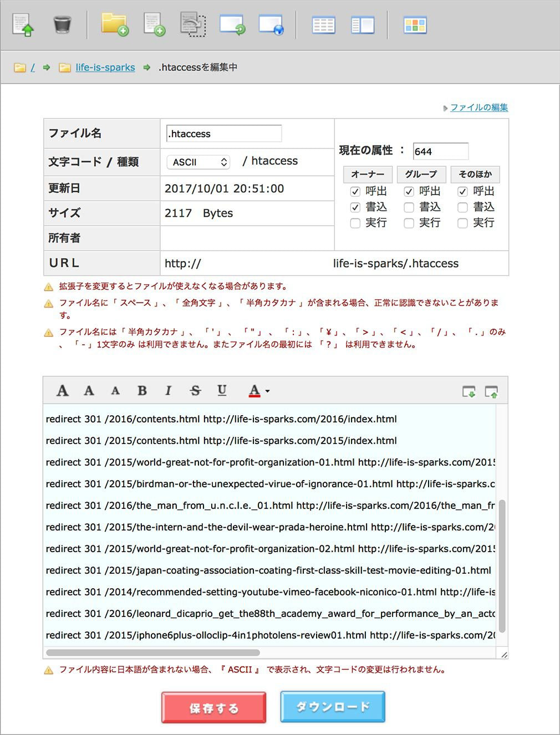Apply small font size A
The image size is (560, 735).
(x=115, y=391)
